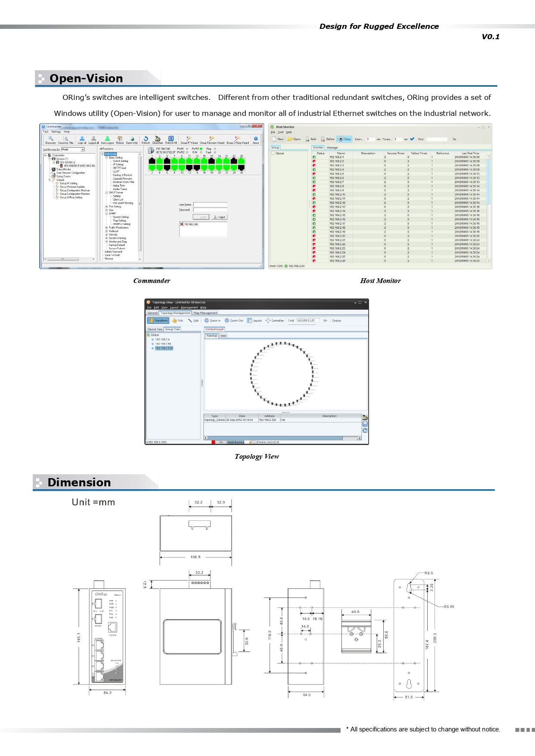535x756 pixels.
Task: Click Login button in Commander login panel
Action: 201,217
